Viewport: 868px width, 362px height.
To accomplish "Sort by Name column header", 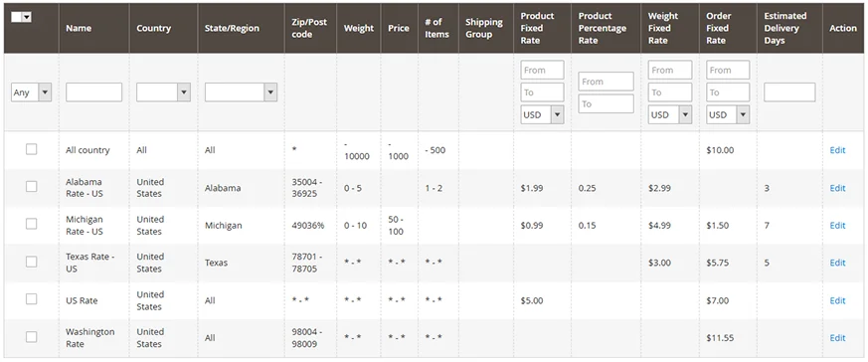I will (79, 28).
